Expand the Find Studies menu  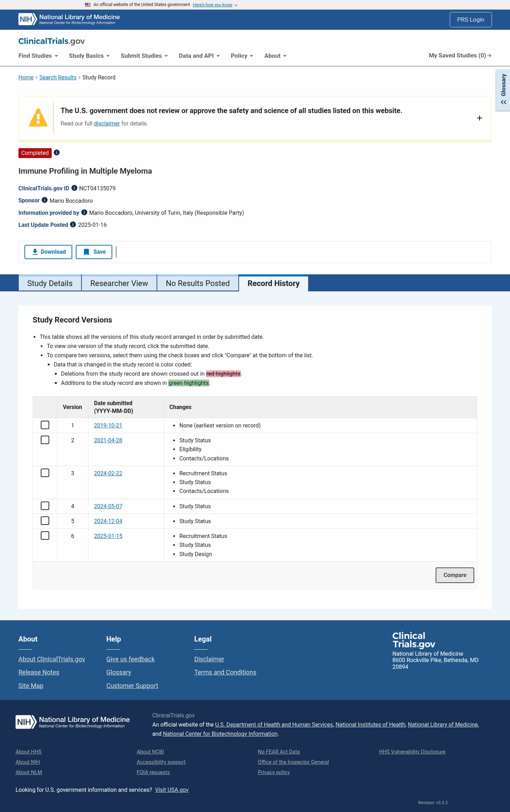click(x=38, y=56)
